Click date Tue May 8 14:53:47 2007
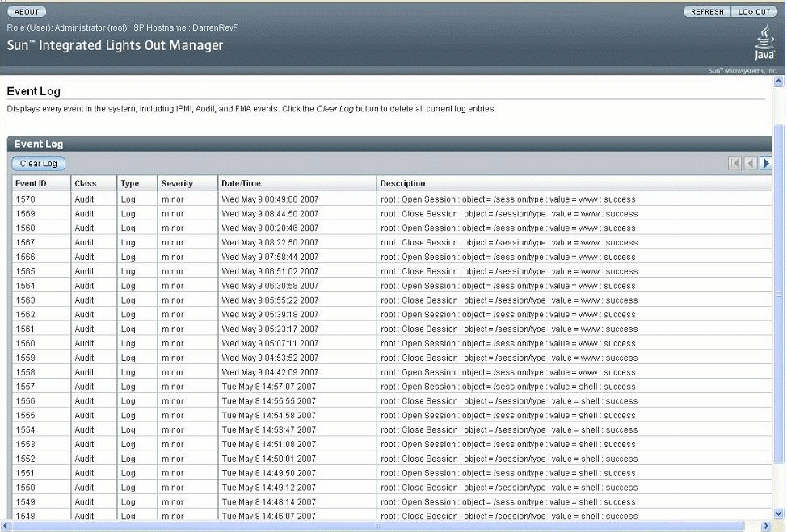This screenshot has height=532, width=787. click(x=269, y=430)
